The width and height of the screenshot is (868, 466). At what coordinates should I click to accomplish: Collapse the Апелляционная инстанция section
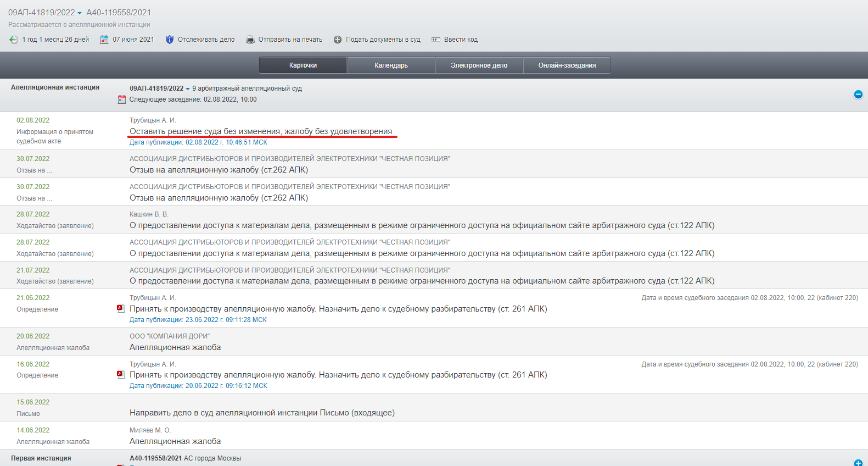coord(858,95)
